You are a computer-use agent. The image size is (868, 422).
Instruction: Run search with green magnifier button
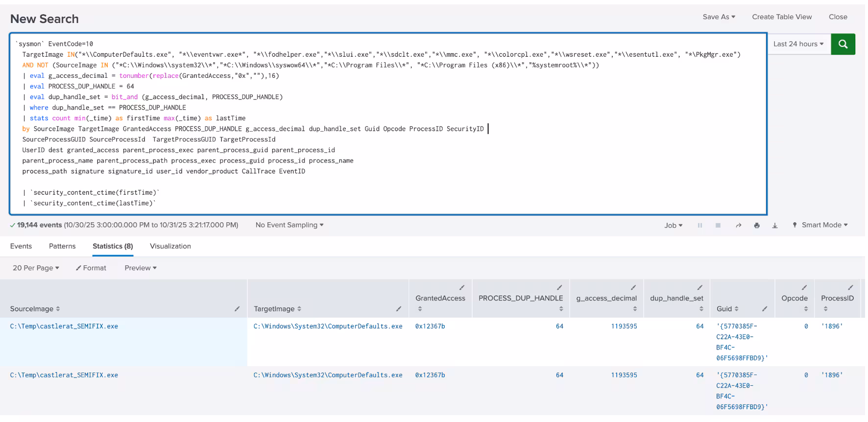(x=843, y=44)
